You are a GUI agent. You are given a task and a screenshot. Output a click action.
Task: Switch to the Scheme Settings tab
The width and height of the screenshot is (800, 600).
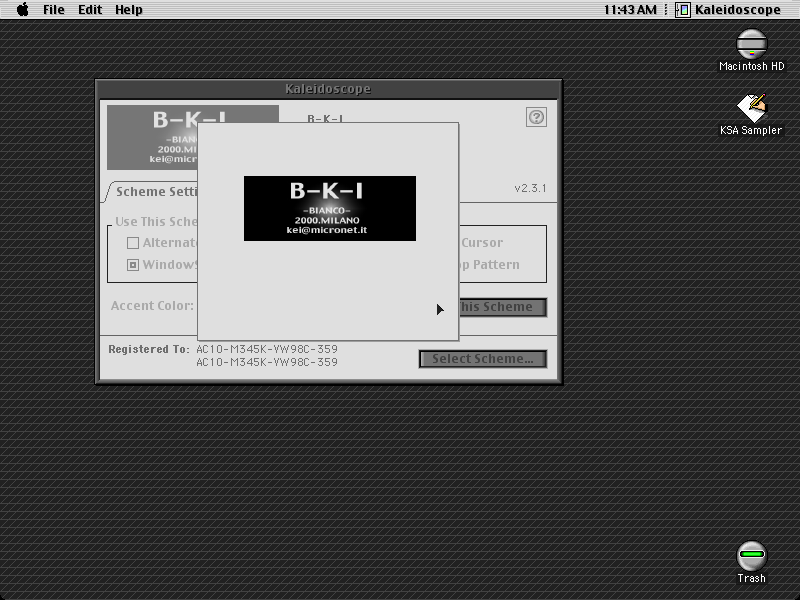click(x=152, y=192)
